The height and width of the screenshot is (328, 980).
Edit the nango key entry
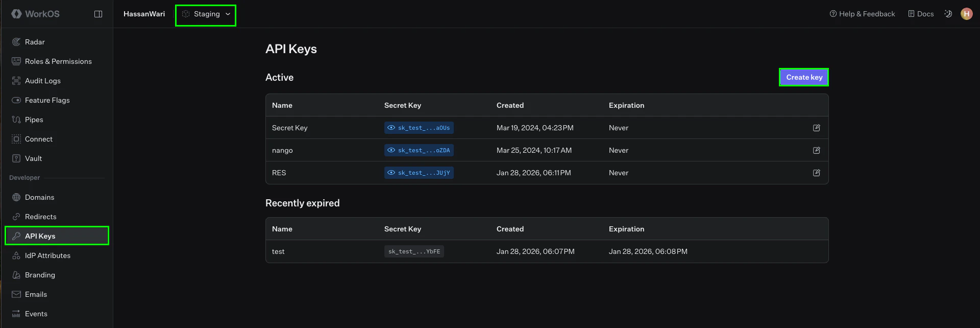click(816, 150)
